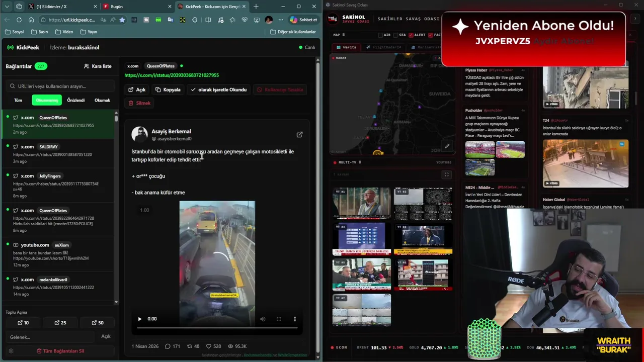
Task: Bulk open 50 links
Action: click(x=98, y=323)
